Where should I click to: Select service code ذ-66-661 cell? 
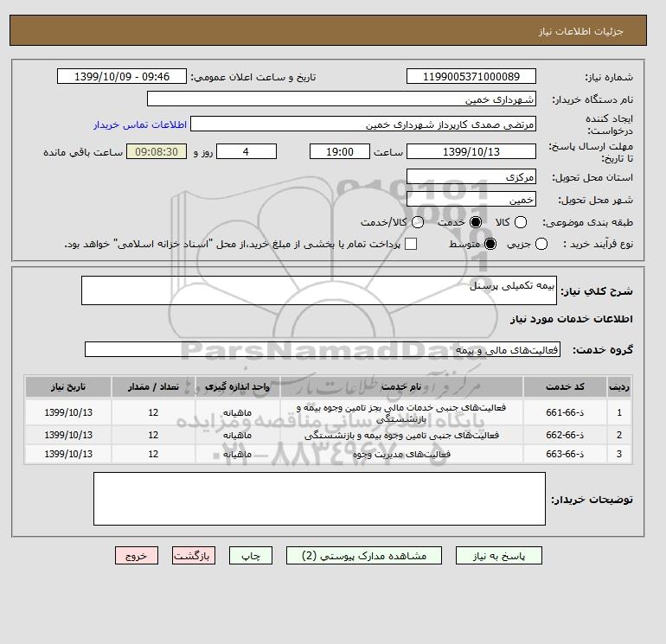coord(565,412)
